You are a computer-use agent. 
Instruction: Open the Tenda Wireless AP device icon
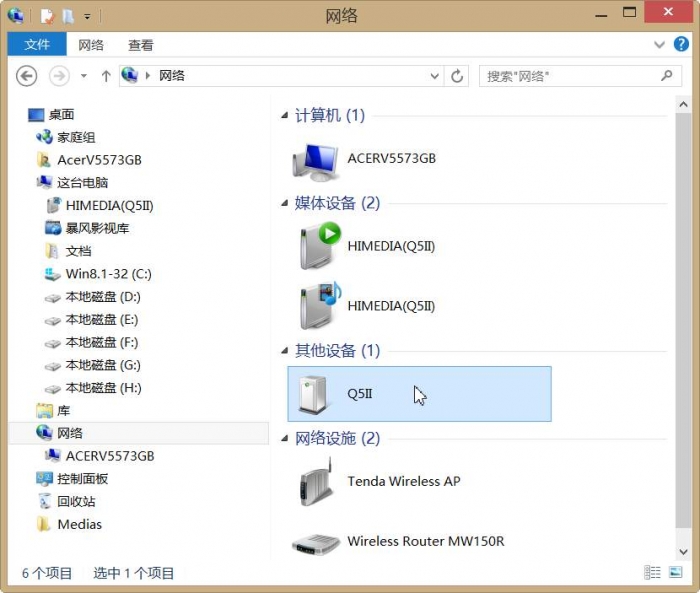pos(317,482)
